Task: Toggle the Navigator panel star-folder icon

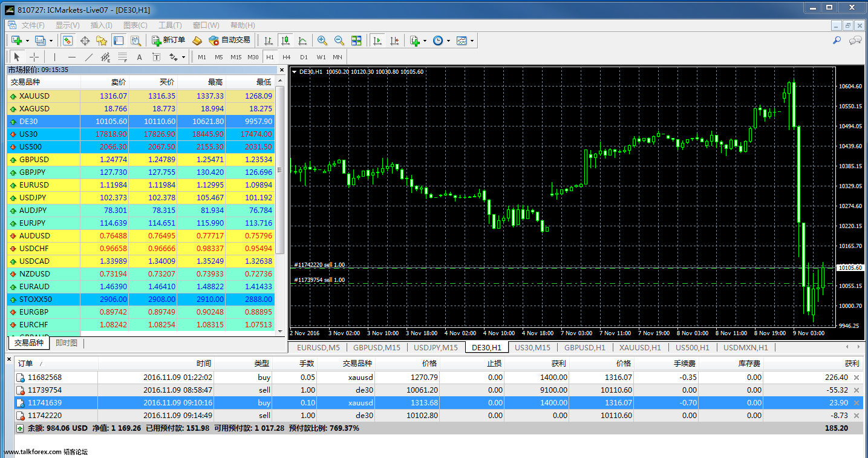Action: (x=102, y=41)
